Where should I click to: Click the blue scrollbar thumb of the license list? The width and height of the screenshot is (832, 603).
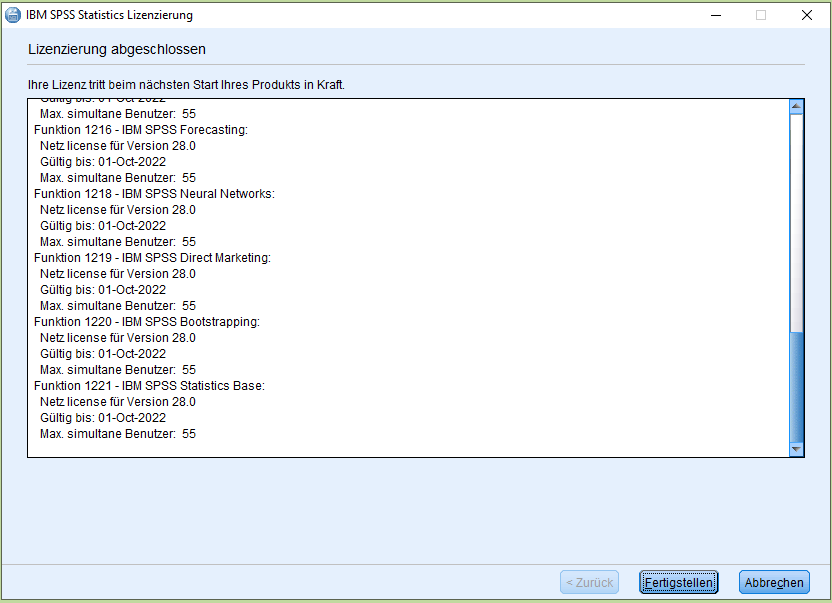click(x=796, y=387)
